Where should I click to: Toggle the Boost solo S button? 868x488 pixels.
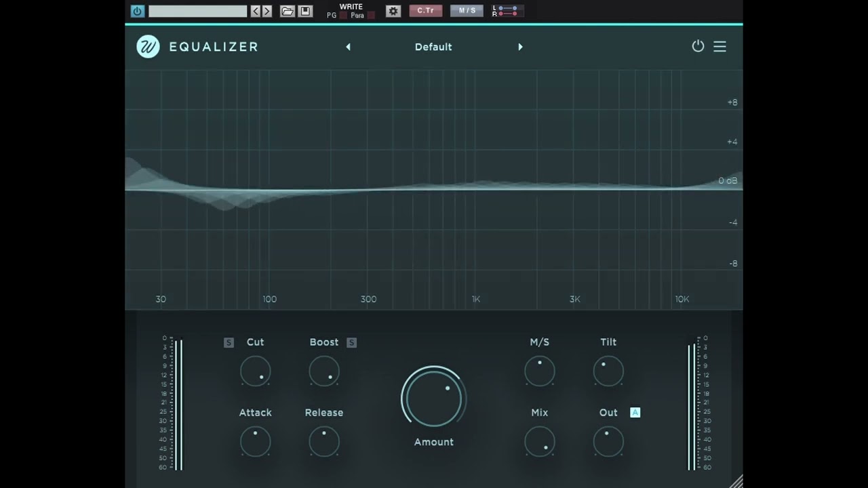click(351, 342)
